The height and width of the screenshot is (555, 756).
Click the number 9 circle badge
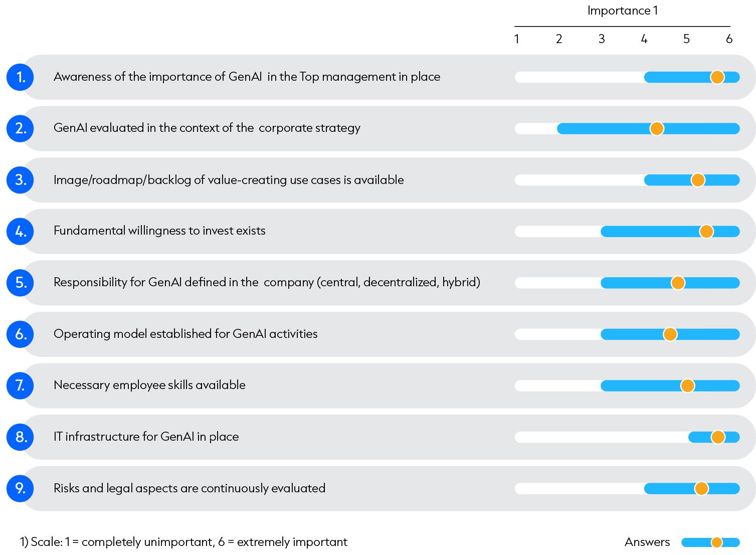click(20, 488)
